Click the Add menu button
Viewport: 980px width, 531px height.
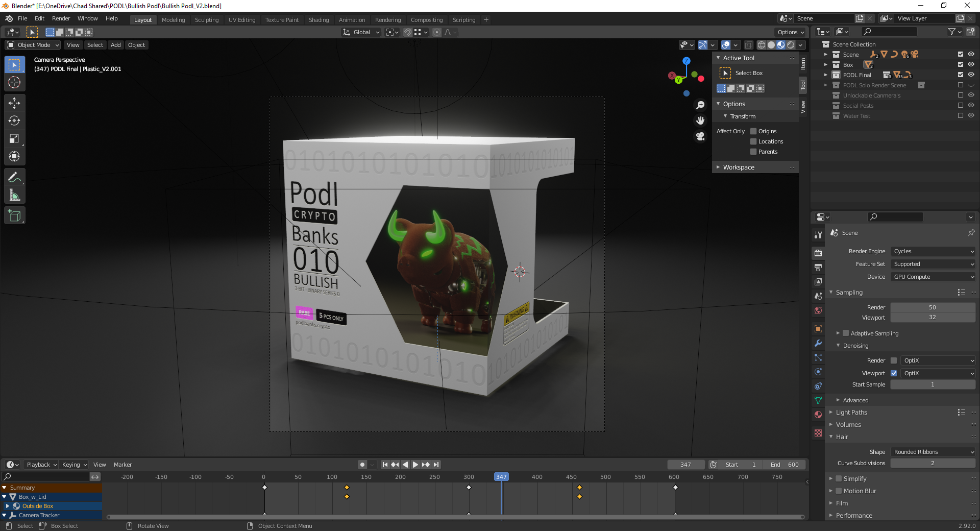click(116, 45)
